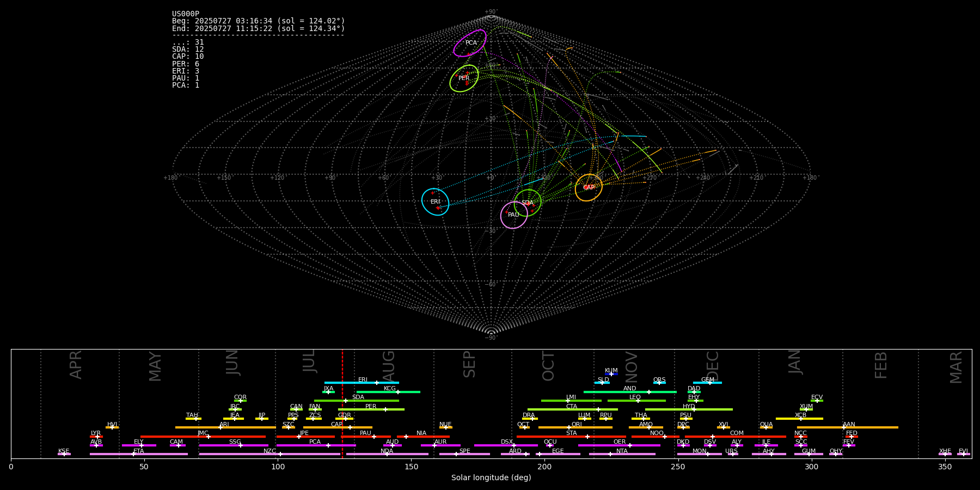Select the sporadic count '...: 31' legend entry
The width and height of the screenshot is (980, 490).
[188, 42]
